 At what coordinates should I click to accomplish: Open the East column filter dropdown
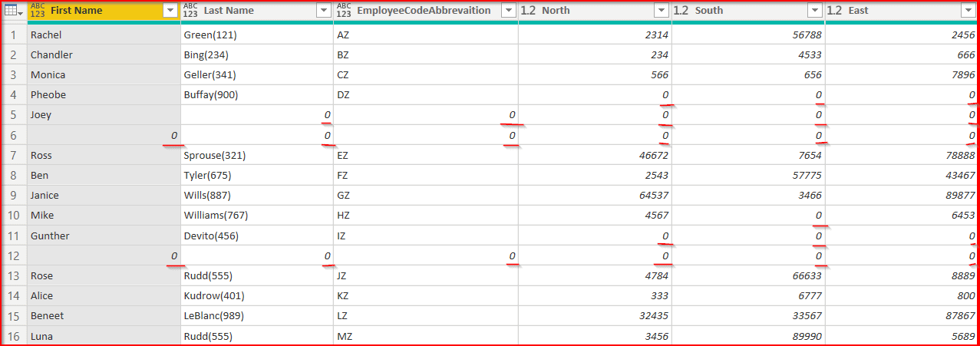967,11
